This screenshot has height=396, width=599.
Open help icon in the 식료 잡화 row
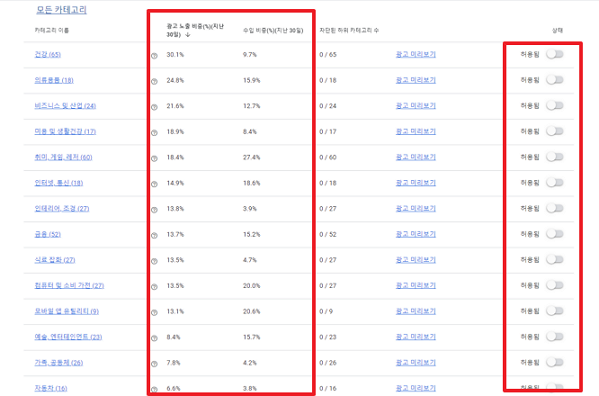(154, 261)
